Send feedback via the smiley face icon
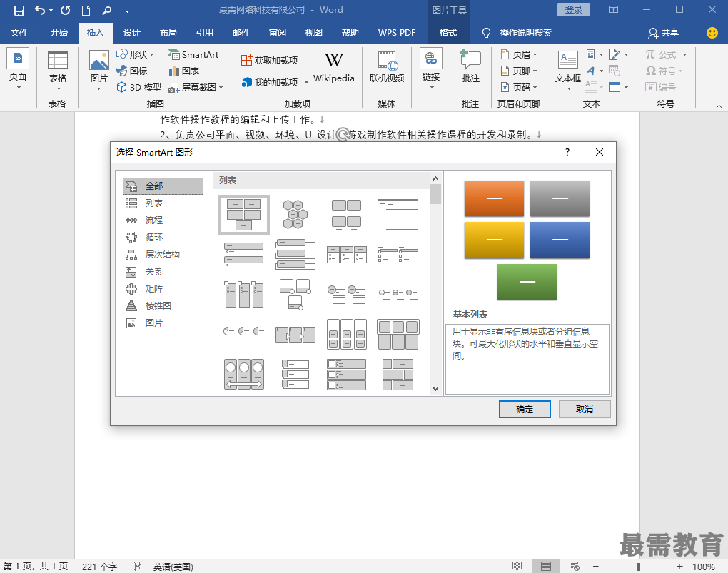The height and width of the screenshot is (573, 728). [x=712, y=33]
